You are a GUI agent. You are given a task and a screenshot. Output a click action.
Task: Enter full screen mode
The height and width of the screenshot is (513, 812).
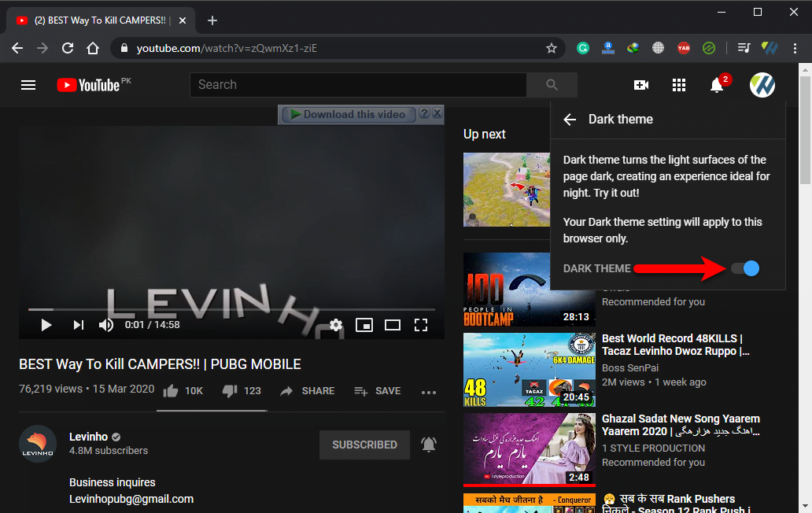421,325
